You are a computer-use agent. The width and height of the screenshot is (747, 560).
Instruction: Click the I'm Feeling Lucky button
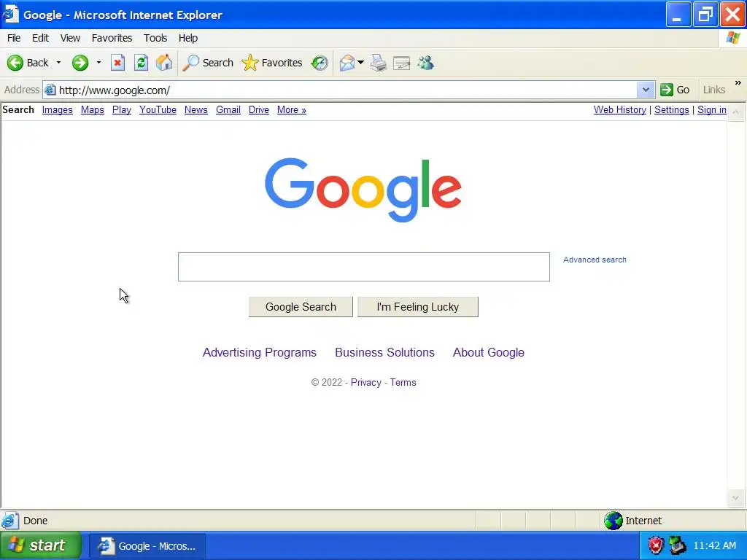click(x=418, y=307)
